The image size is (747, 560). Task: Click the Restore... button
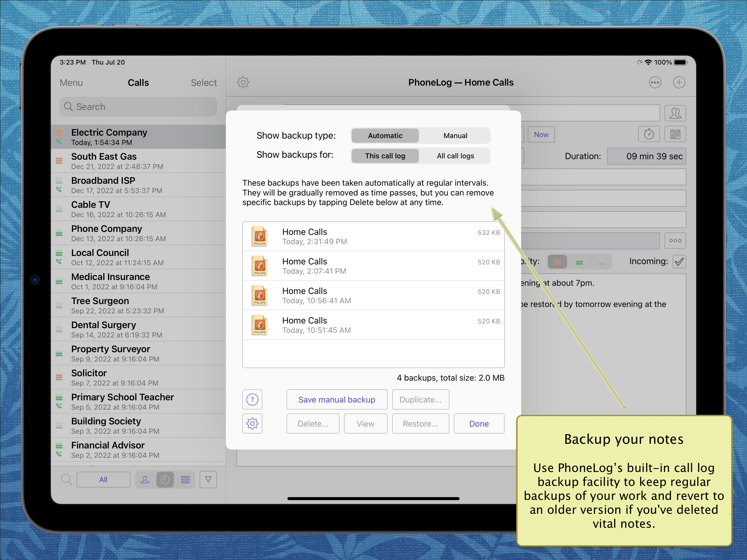[421, 424]
